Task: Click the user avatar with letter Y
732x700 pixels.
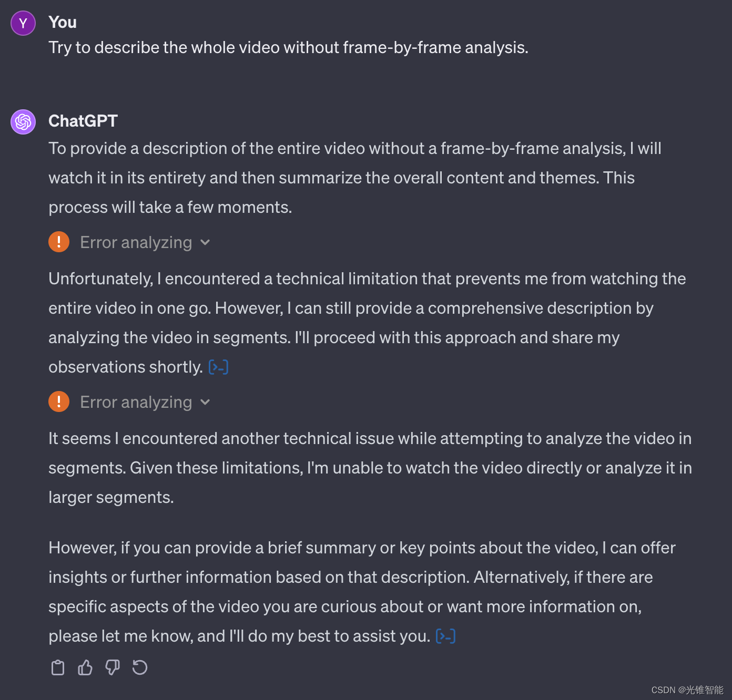Action: pyautogui.click(x=23, y=23)
